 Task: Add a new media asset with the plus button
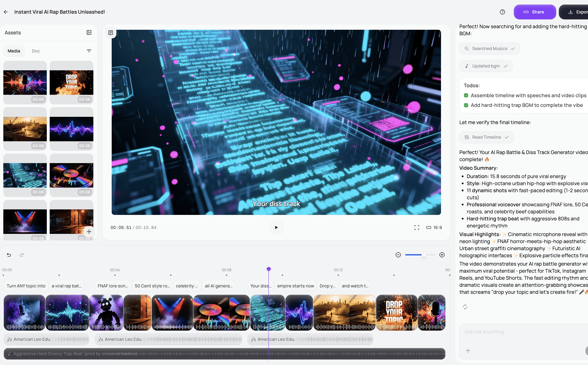(x=89, y=232)
